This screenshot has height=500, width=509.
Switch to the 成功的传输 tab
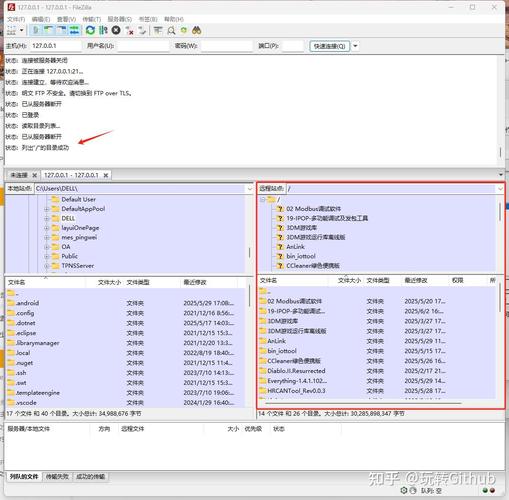click(x=91, y=477)
